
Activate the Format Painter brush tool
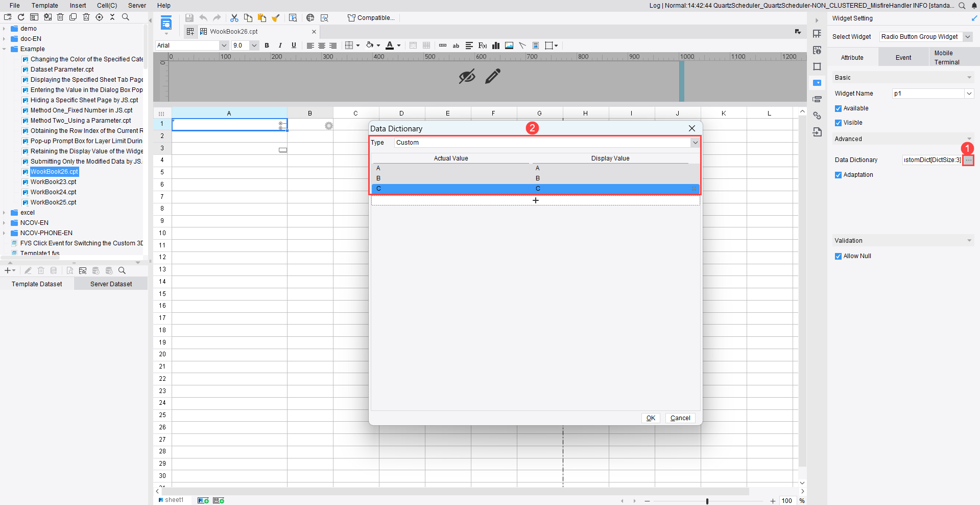(x=276, y=17)
